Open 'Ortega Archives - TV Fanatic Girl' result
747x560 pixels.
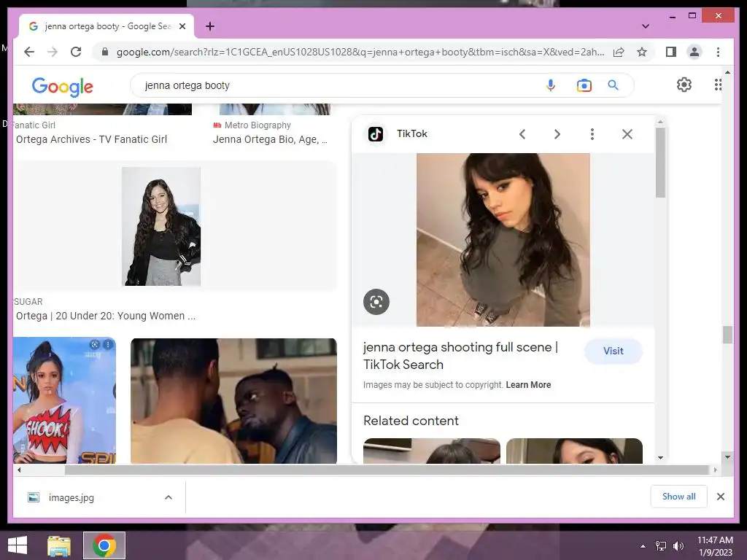click(91, 139)
